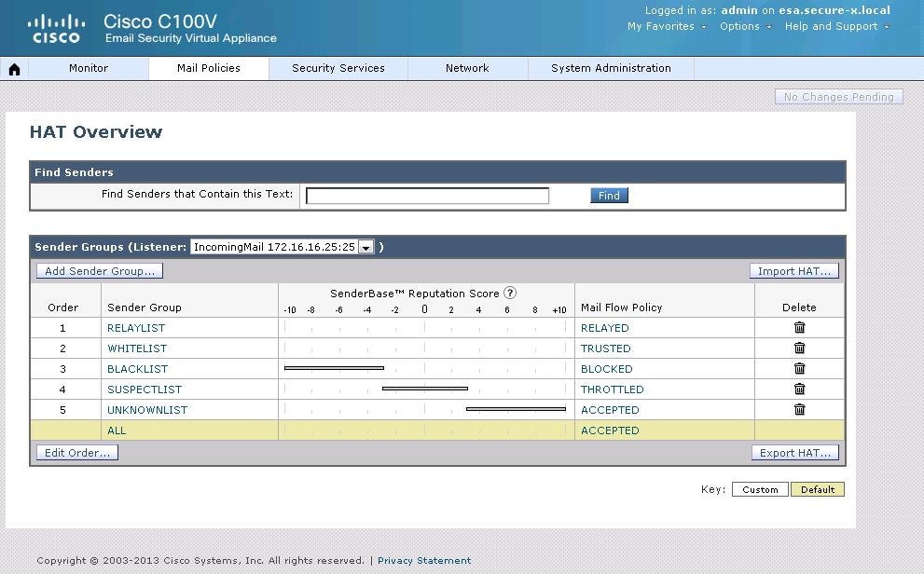Open the TRUSTED mail flow policy
Image resolution: width=924 pixels, height=574 pixels.
coord(606,348)
